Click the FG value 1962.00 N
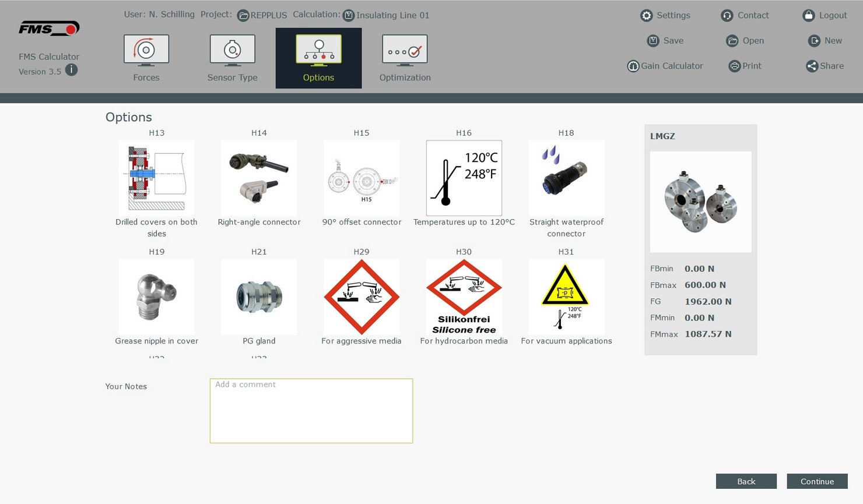Screen dimensions: 863x504 coord(708,301)
